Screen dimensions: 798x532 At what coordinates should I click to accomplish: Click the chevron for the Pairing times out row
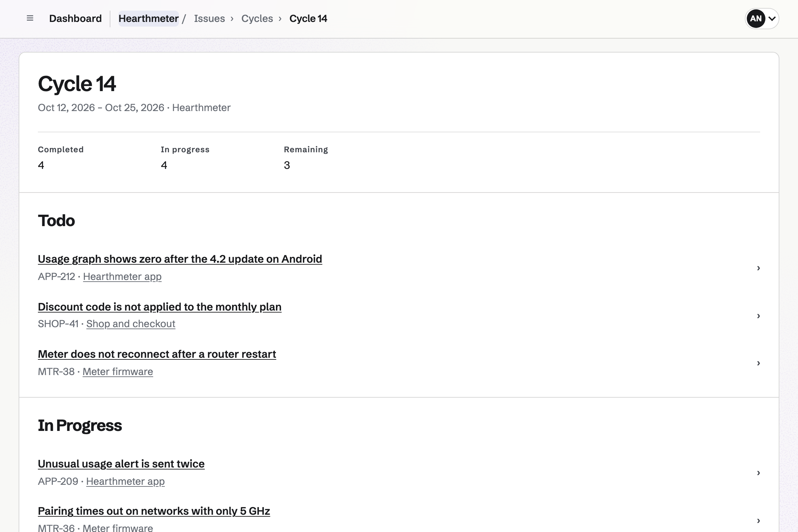pyautogui.click(x=758, y=520)
